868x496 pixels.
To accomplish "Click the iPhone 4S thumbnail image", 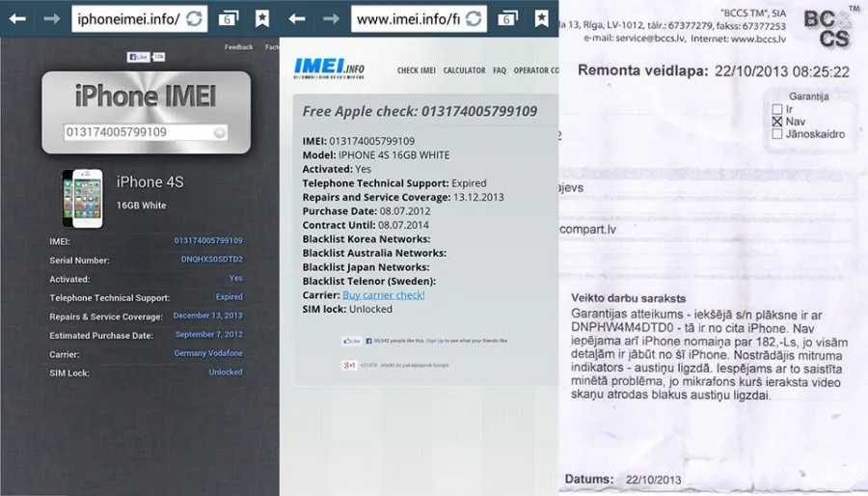I will pyautogui.click(x=83, y=198).
